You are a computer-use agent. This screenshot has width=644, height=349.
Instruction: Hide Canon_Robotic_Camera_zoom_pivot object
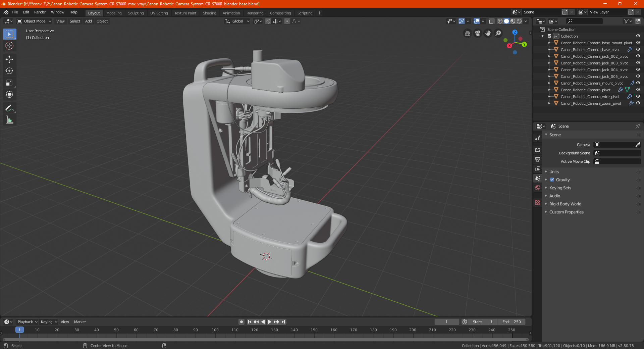(x=638, y=103)
